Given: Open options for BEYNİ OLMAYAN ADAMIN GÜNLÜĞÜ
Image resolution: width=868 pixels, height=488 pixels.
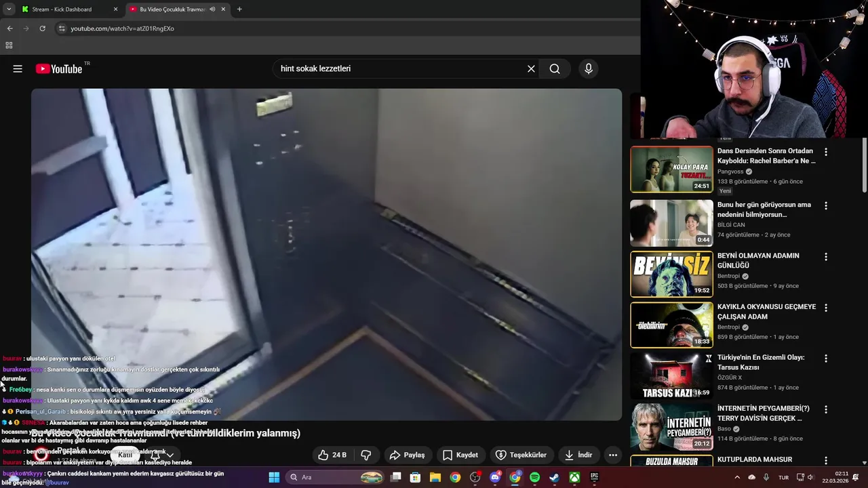Looking at the screenshot, I should (825, 257).
